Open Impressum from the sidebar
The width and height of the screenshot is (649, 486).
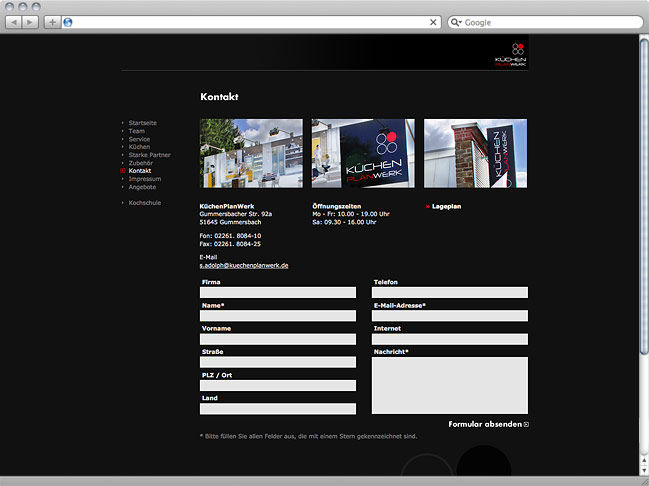144,179
